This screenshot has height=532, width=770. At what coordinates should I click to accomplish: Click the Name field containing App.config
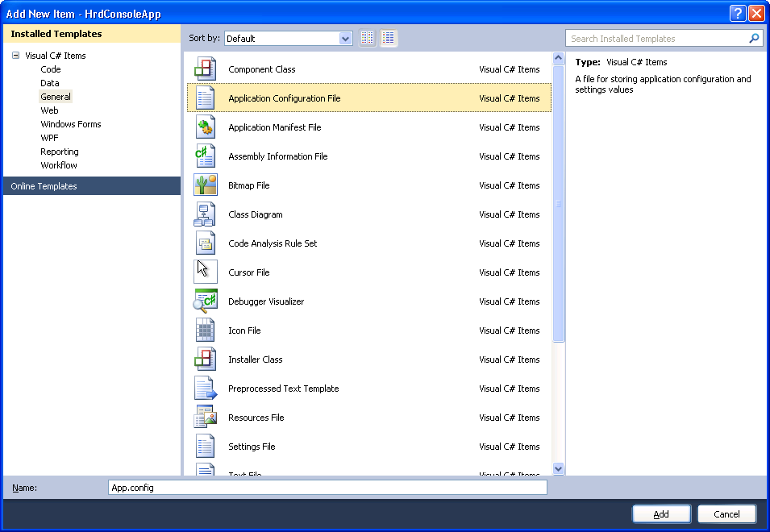pos(327,488)
